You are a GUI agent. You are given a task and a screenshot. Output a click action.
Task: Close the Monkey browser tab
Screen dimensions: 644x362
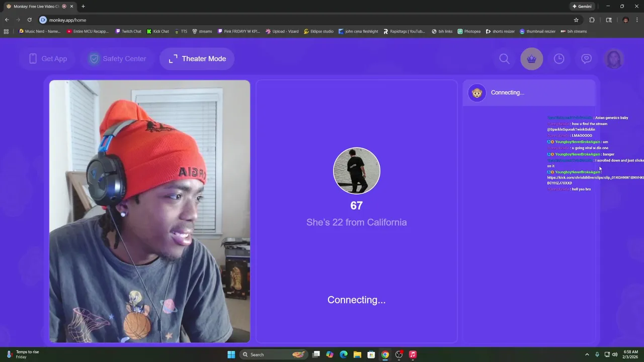point(72,7)
